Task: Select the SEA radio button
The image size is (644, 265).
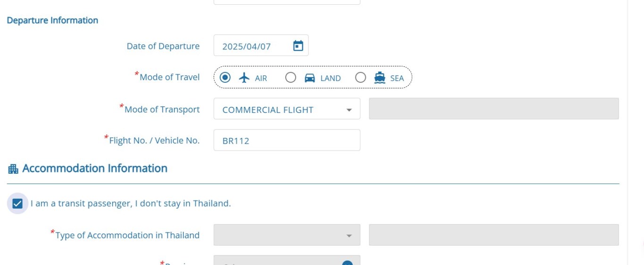Action: coord(361,77)
